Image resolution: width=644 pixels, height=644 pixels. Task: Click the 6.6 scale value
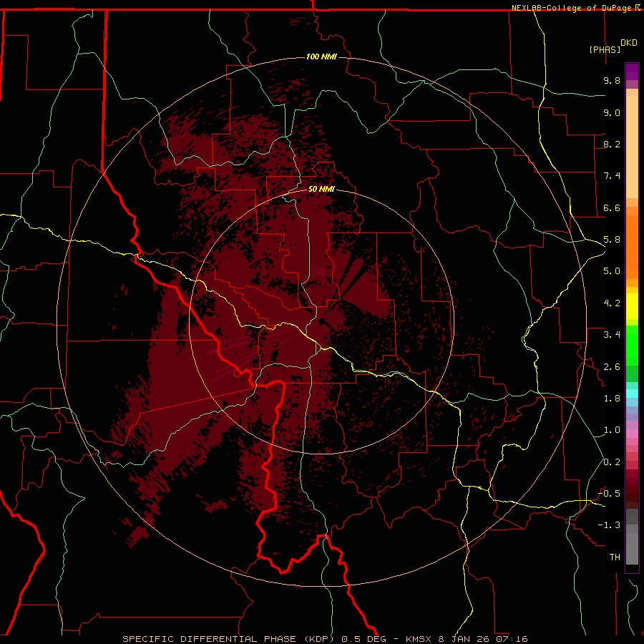612,208
